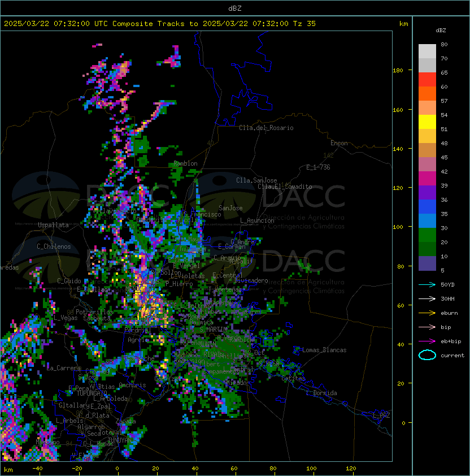The width and height of the screenshot is (470, 476).
Task: Click the '100' km vertical axis tick
Action: tap(398, 227)
